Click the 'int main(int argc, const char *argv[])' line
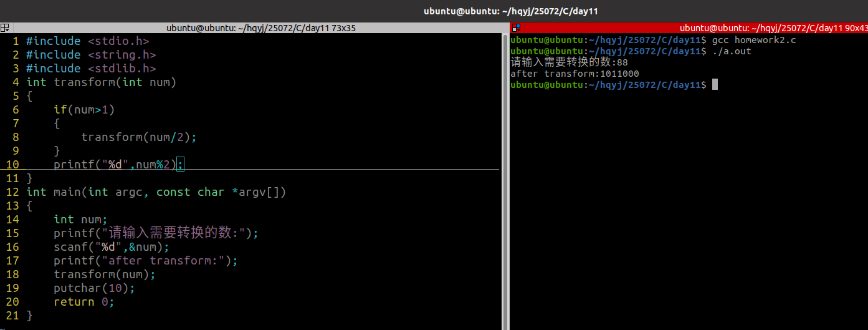 [156, 192]
